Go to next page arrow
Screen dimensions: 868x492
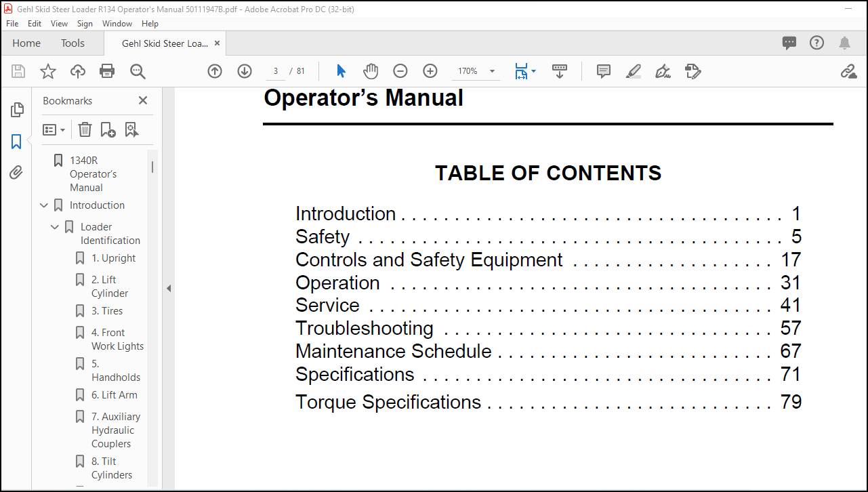[245, 71]
